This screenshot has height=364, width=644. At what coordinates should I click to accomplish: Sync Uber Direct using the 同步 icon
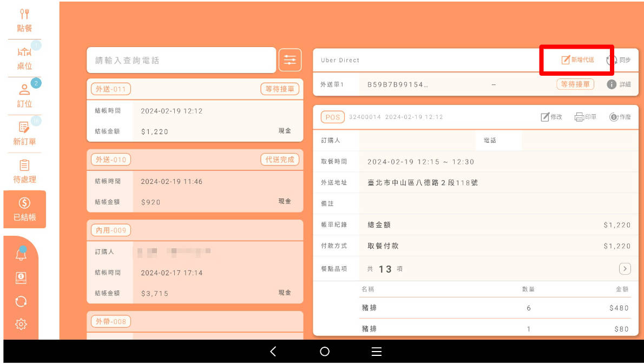coord(619,60)
